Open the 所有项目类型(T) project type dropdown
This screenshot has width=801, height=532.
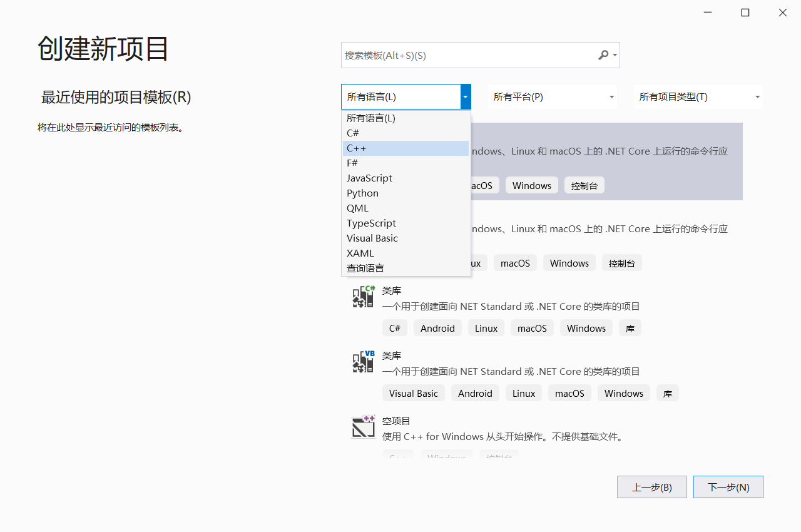(698, 97)
